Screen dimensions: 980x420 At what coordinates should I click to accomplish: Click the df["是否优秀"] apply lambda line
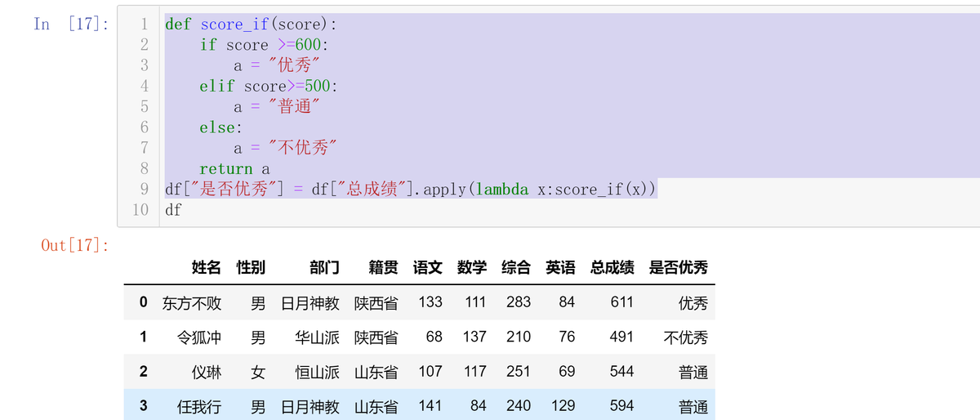[x=410, y=190]
